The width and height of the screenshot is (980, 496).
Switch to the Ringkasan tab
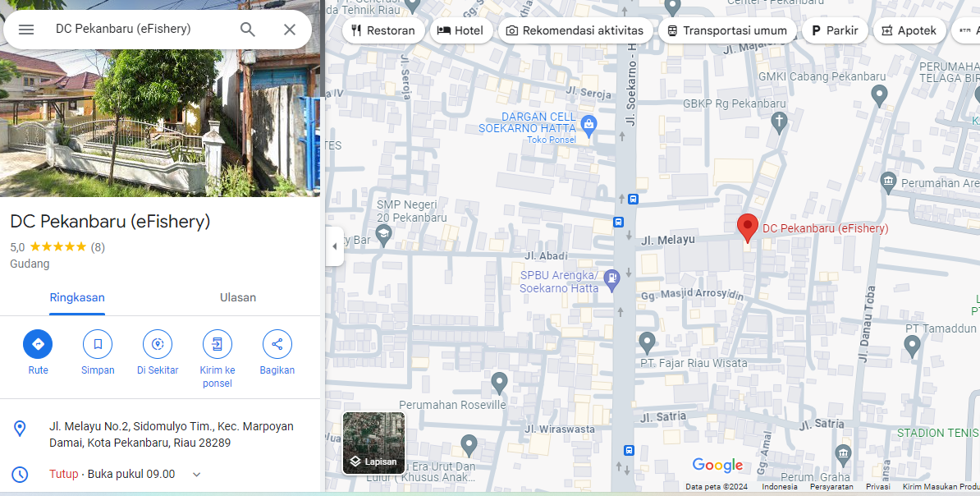[77, 298]
